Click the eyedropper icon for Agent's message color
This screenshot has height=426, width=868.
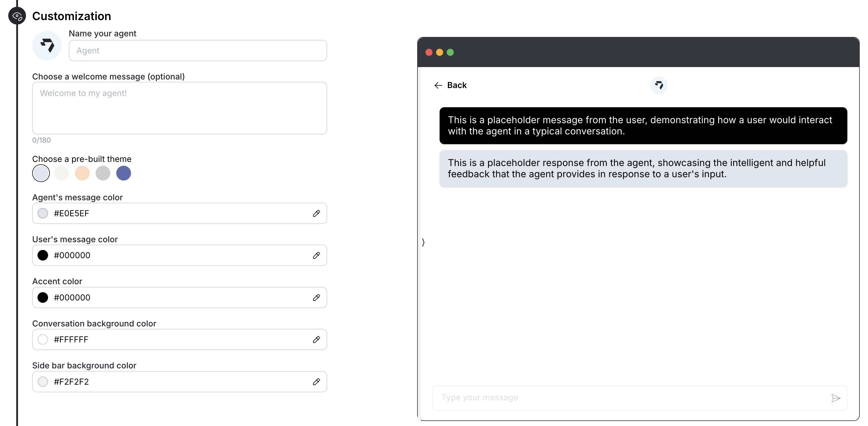(316, 214)
